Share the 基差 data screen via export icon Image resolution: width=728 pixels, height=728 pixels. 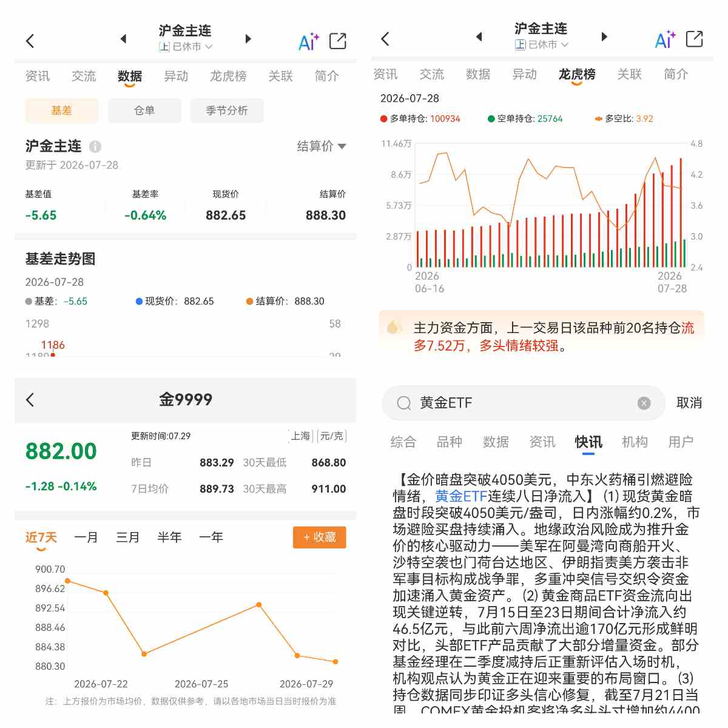(x=338, y=41)
